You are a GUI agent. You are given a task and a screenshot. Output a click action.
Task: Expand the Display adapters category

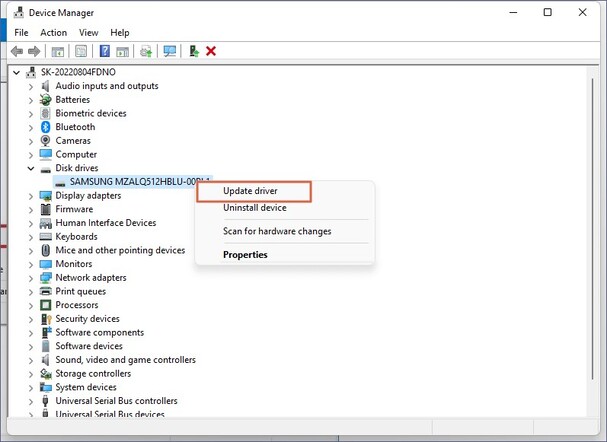pyautogui.click(x=31, y=196)
